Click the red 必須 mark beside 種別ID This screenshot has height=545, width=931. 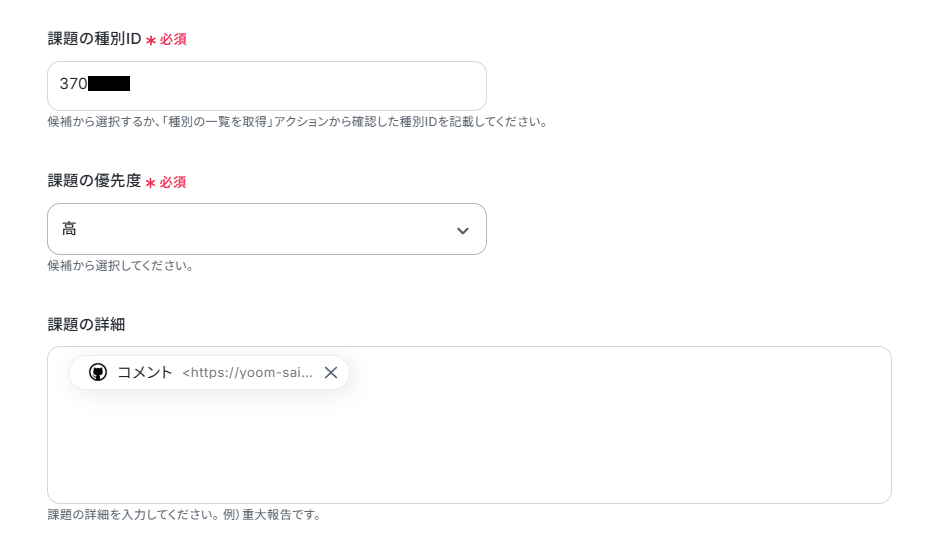point(173,39)
